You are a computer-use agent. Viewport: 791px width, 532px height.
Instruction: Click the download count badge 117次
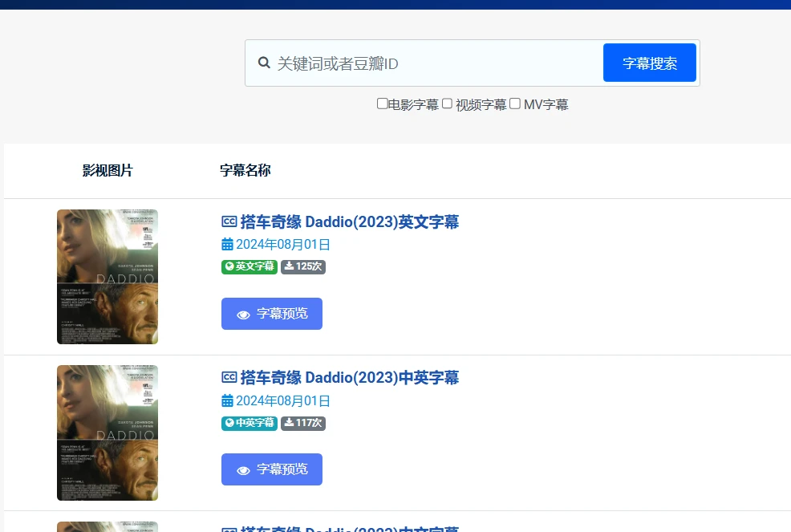click(x=303, y=423)
